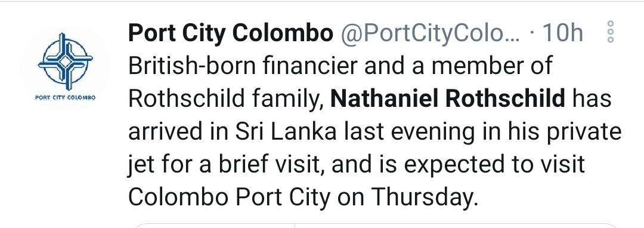The width and height of the screenshot is (644, 228).
Task: Open profile via Port City Colombo display name
Action: [x=230, y=33]
